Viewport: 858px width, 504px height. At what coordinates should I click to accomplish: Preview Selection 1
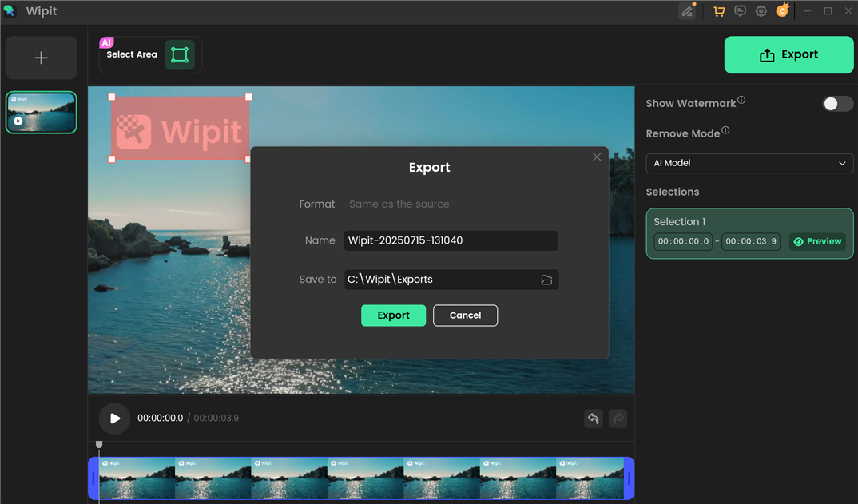click(x=817, y=241)
